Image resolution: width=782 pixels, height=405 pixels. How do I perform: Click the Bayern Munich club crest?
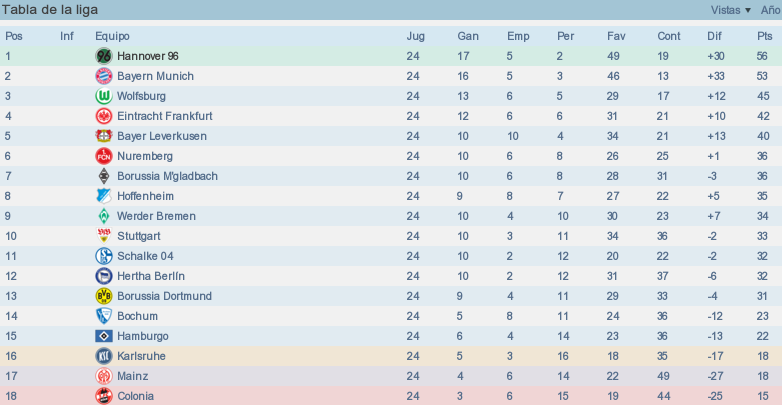tap(104, 76)
